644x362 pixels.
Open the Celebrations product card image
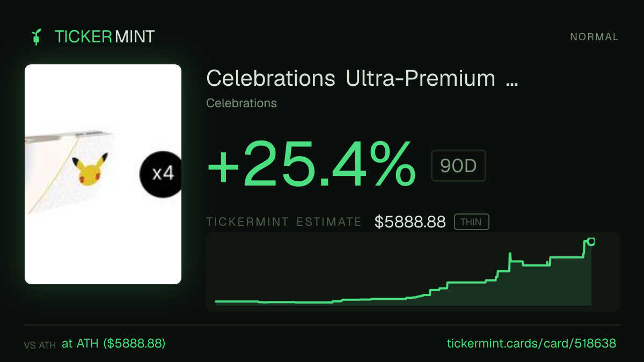click(x=103, y=174)
